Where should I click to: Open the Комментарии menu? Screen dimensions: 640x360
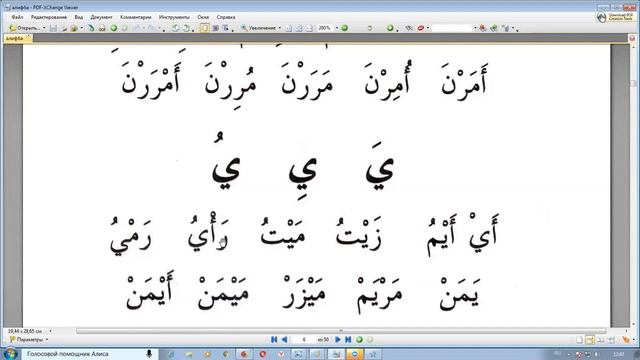click(x=136, y=17)
